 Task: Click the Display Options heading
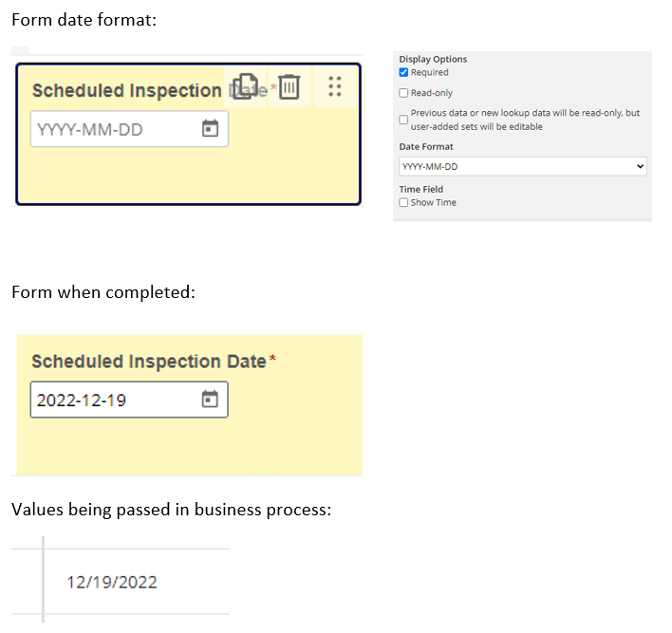pos(433,59)
